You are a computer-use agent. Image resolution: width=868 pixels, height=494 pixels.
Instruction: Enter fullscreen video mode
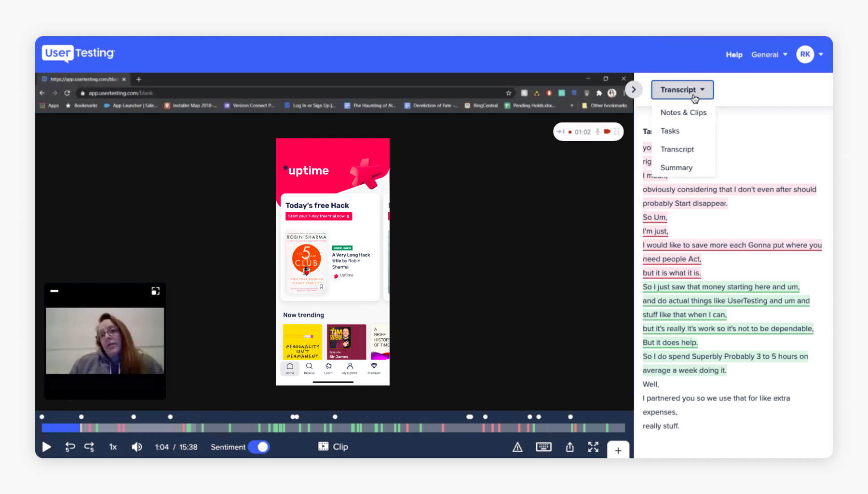click(x=593, y=447)
